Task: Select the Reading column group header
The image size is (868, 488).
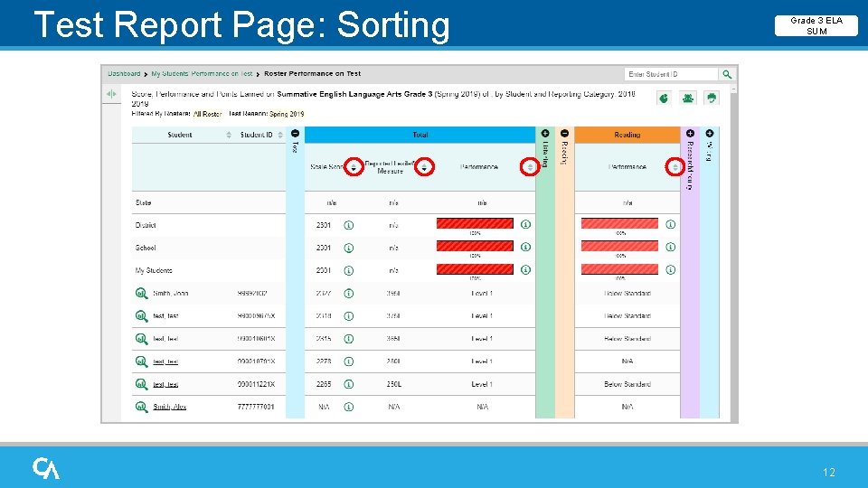Action: coord(627,135)
